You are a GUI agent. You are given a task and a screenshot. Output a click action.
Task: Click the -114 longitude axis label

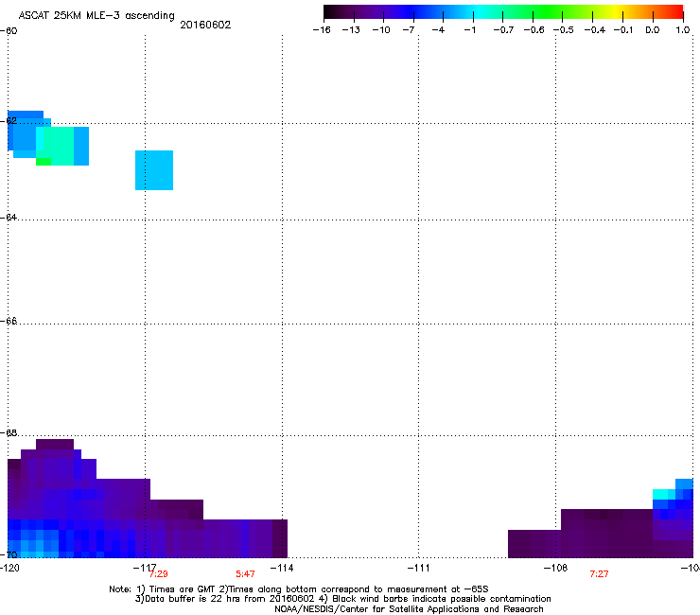(x=282, y=568)
